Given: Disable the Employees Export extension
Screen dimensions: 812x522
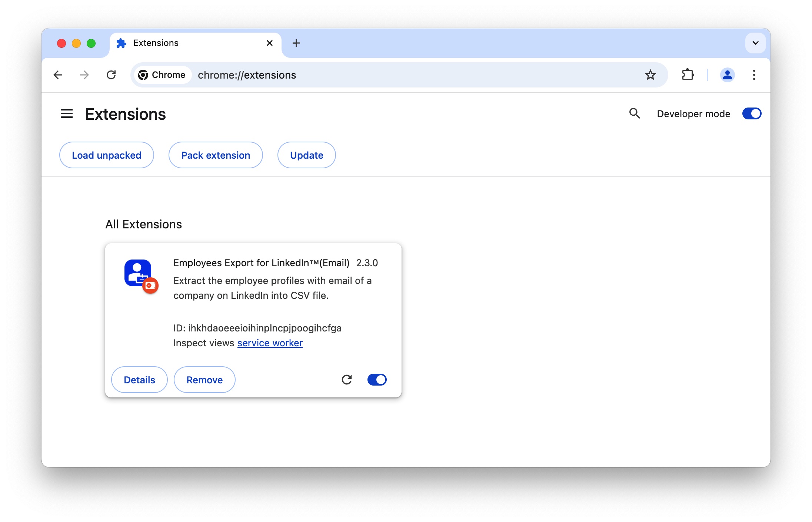Looking at the screenshot, I should [x=377, y=380].
